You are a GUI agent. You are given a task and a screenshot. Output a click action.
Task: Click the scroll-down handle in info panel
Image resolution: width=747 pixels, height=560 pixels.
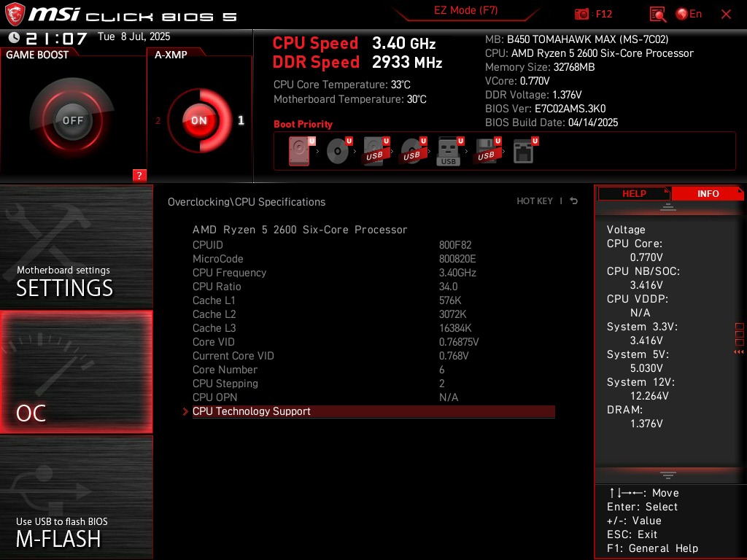(x=668, y=475)
